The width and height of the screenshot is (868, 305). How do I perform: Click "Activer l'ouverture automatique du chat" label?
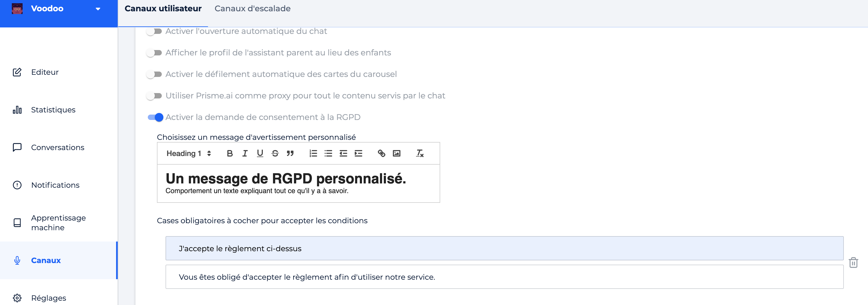point(246,31)
